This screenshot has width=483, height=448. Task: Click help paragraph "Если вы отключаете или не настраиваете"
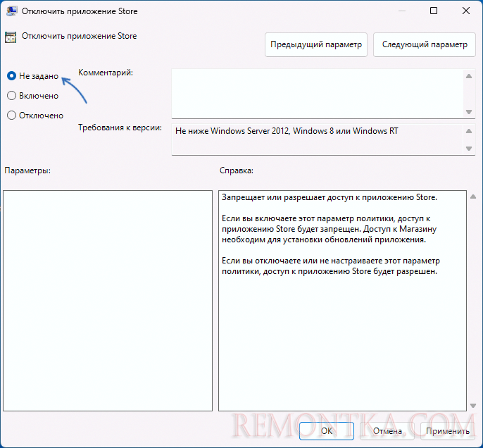(x=330, y=266)
